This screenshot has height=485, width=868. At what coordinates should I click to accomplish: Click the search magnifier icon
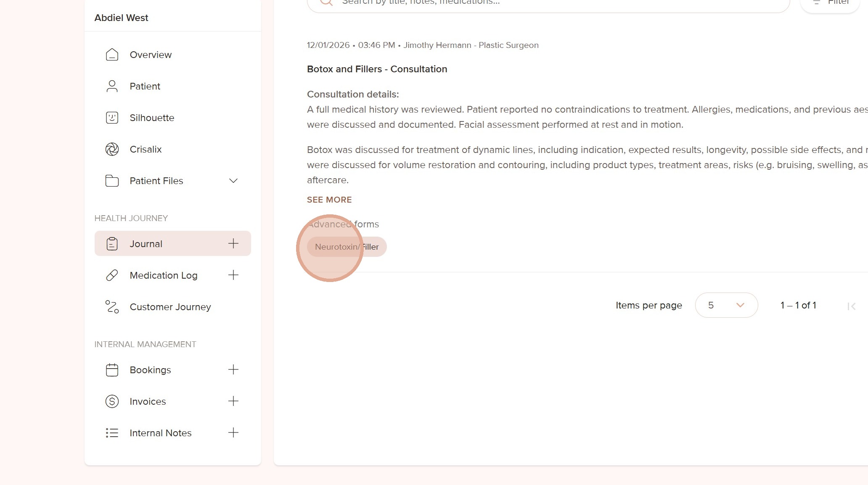(x=326, y=2)
